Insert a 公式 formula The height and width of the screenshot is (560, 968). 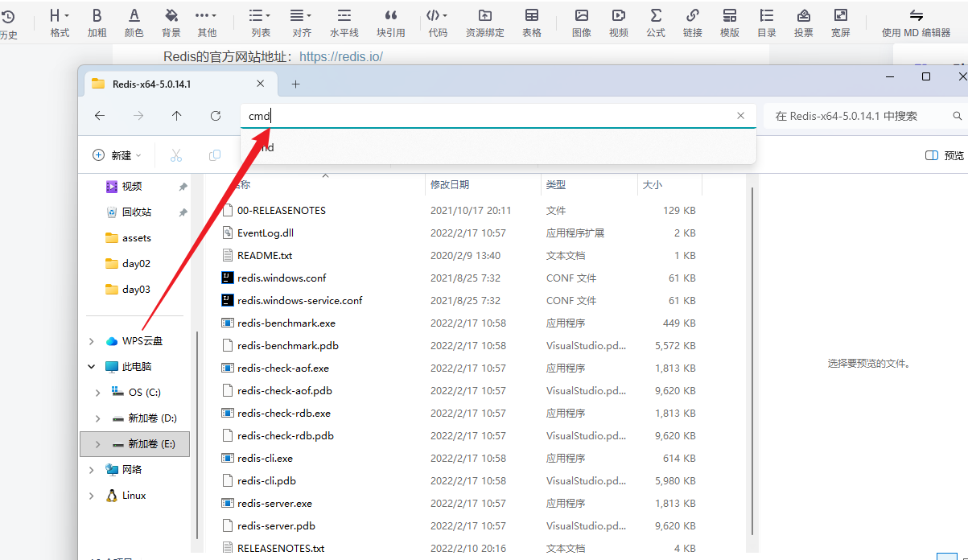pyautogui.click(x=656, y=23)
